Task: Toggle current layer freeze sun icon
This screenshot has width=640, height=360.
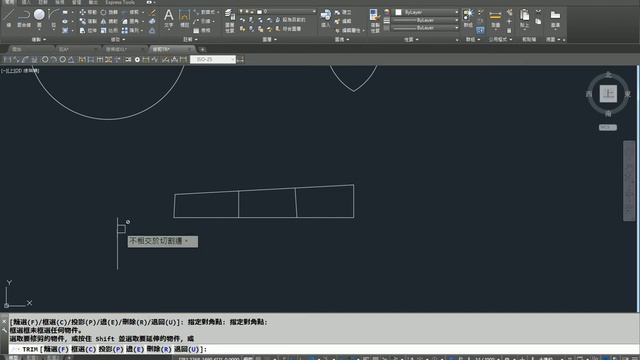Action: coord(247,12)
